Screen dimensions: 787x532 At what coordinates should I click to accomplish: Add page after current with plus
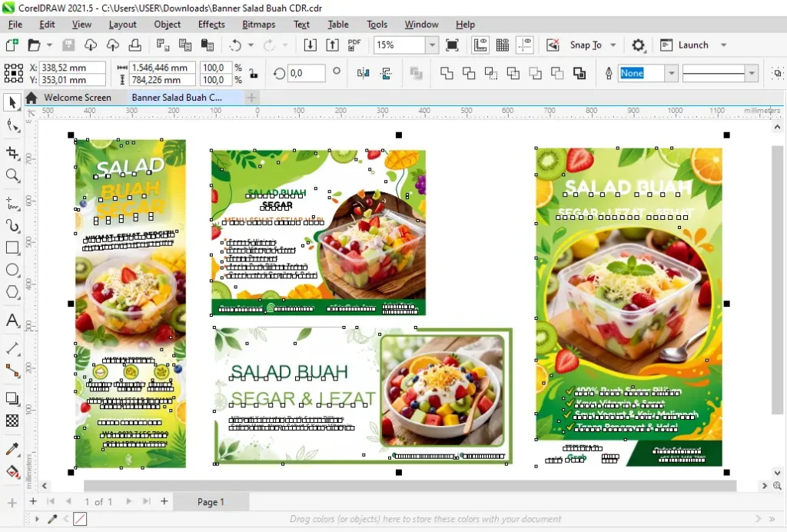click(x=164, y=501)
